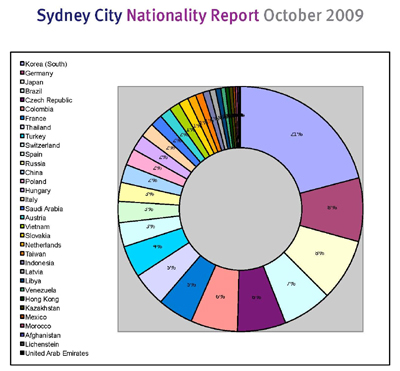This screenshot has width=400, height=371.
Task: Select 'Morocco' in the legend
Action: [x=38, y=326]
